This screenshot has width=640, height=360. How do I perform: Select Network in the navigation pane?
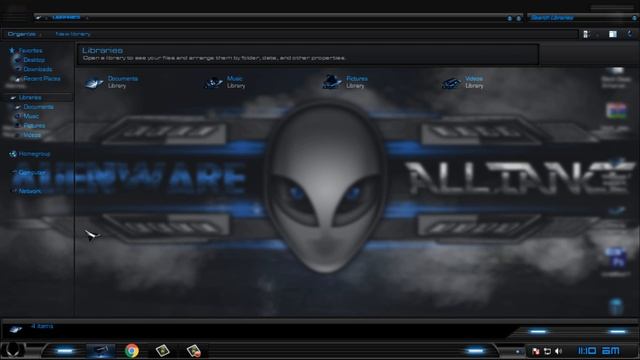coord(30,191)
